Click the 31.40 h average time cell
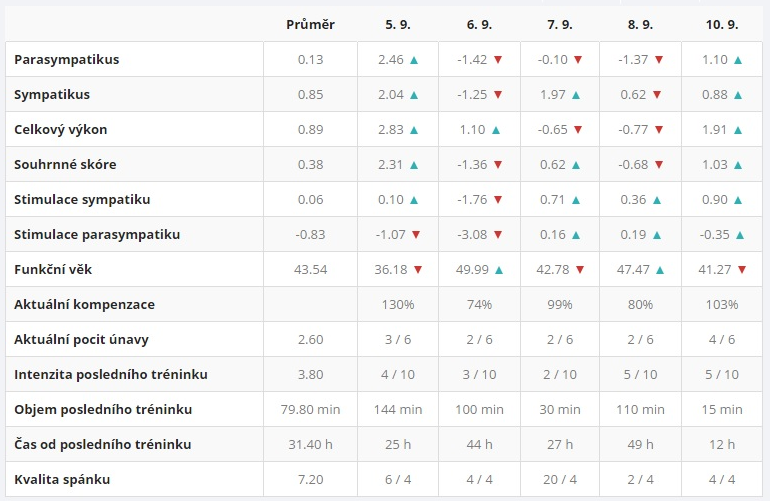This screenshot has height=501, width=770. (x=310, y=444)
